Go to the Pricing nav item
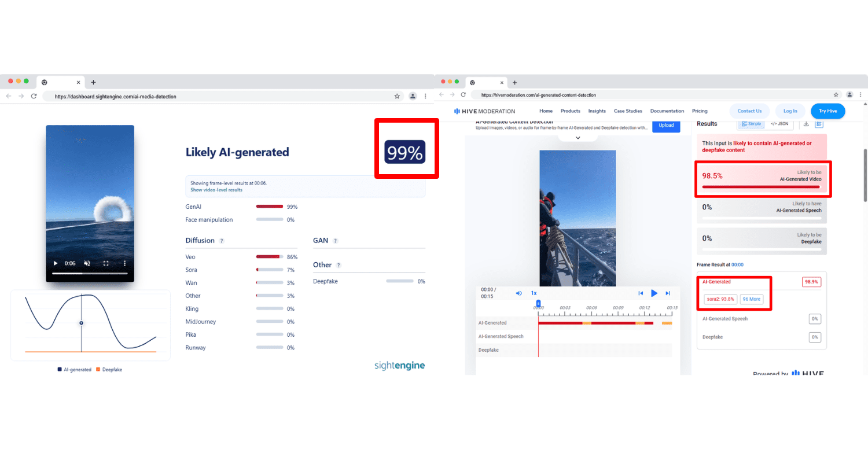The width and height of the screenshot is (868, 449). 700,111
